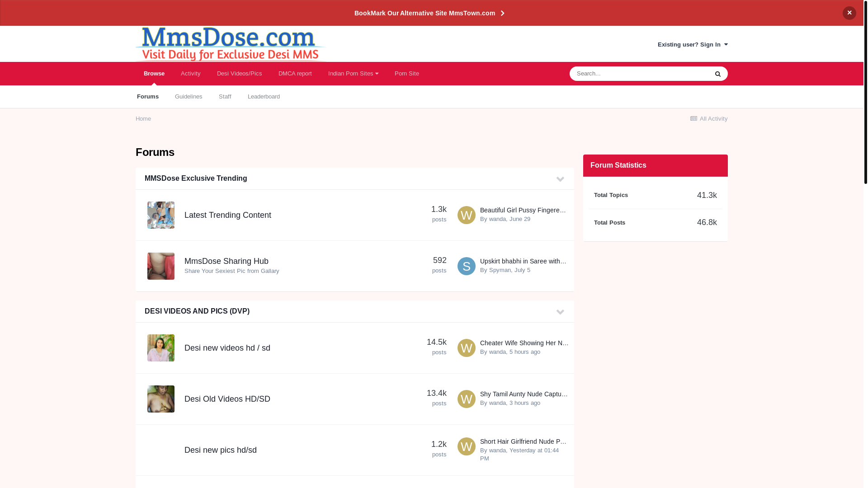Image resolution: width=868 pixels, height=488 pixels.
Task: Open the Desi new pics hd/sd forum
Action: tap(221, 450)
